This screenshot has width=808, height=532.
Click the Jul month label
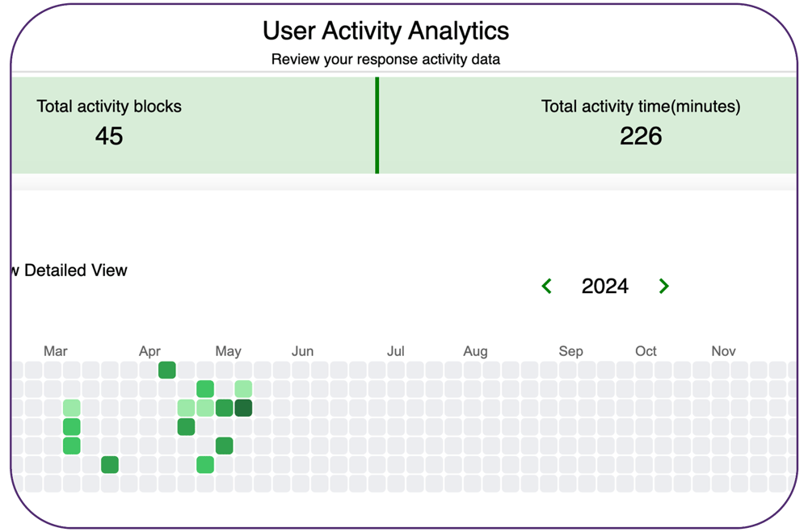(396, 351)
